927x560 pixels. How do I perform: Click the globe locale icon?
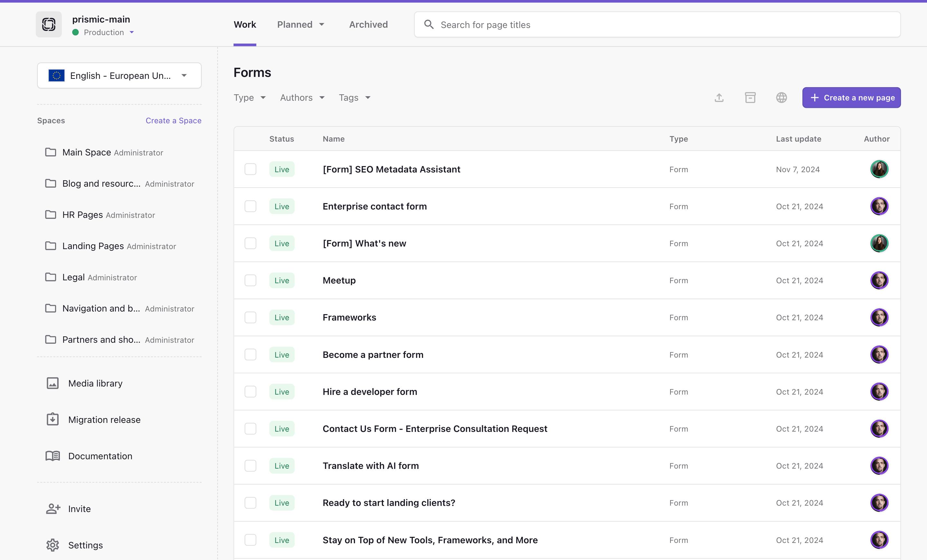click(x=782, y=98)
